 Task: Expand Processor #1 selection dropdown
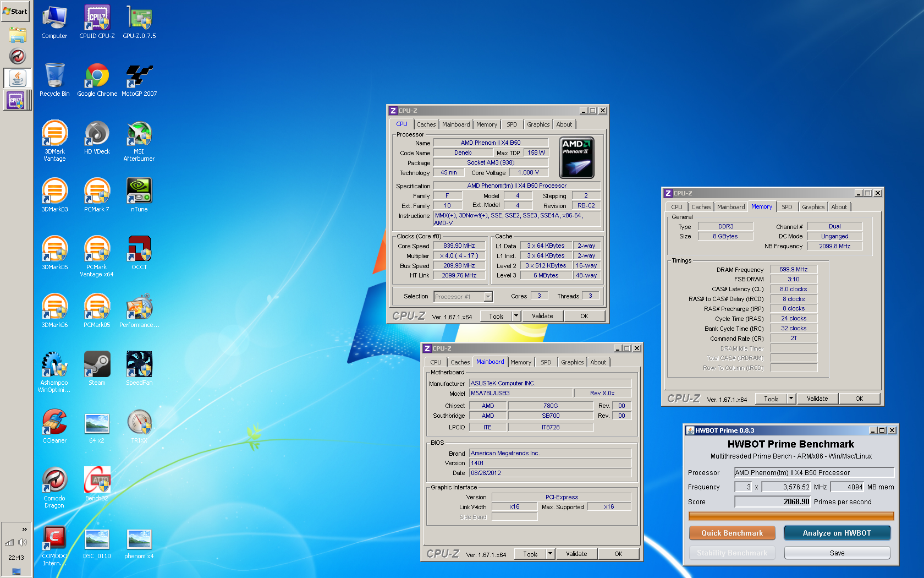[487, 297]
